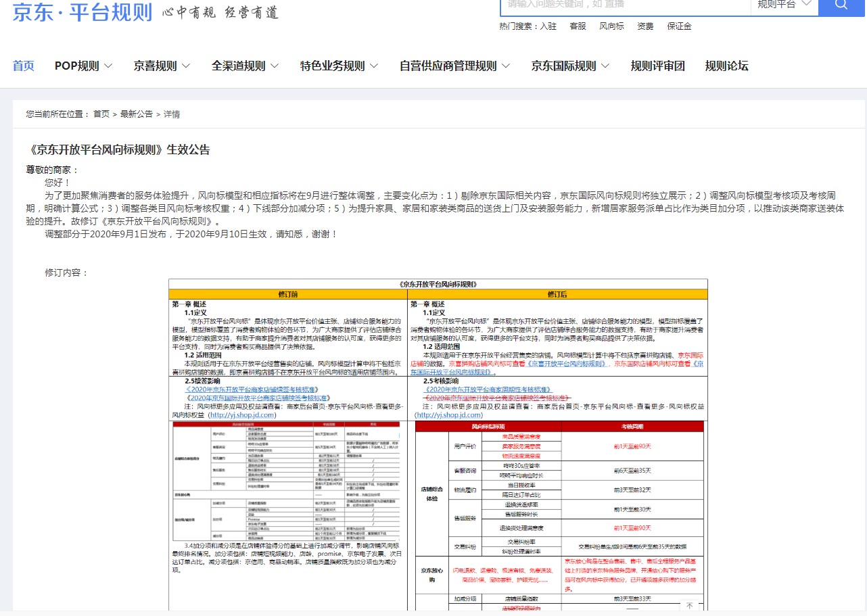Focus the keyword search input field
Viewport: 867px width, 616px height.
point(626,5)
